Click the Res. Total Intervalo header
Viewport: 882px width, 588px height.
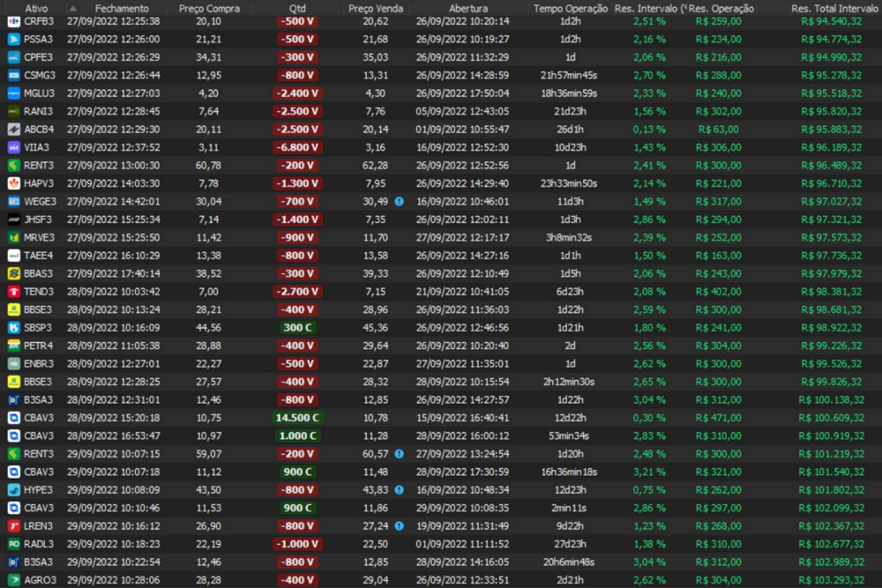coord(834,8)
